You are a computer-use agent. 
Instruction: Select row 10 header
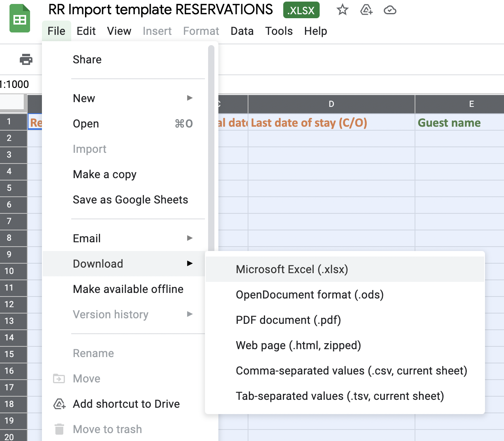click(x=13, y=271)
